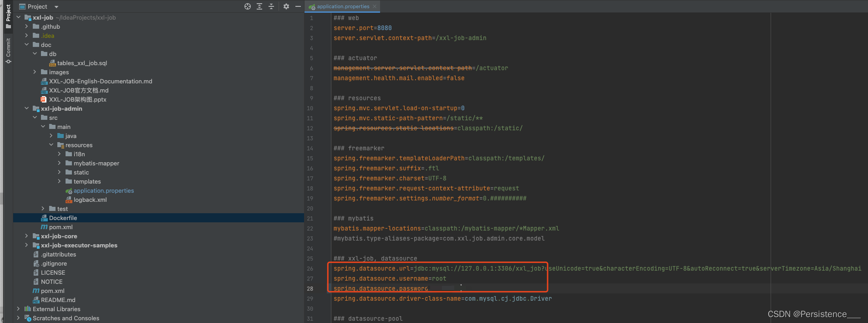Click mybatis.mapper-locations line
This screenshot has height=323, width=868.
click(446, 228)
